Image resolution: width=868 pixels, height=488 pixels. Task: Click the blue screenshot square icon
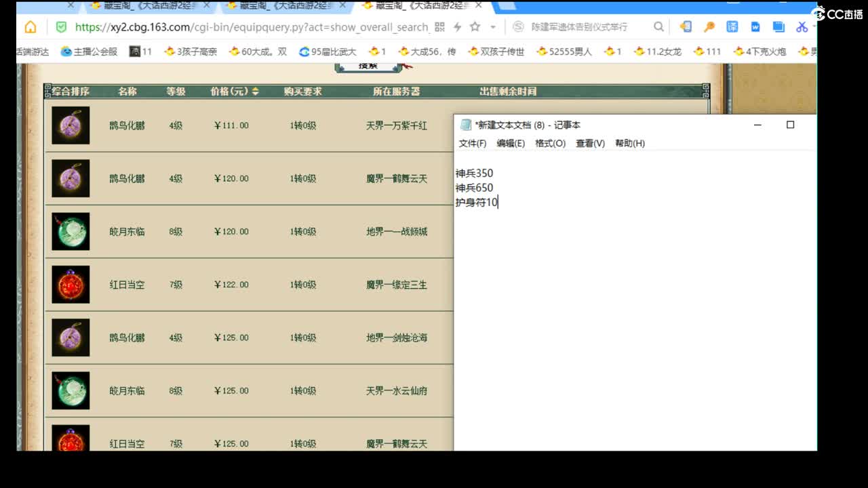[778, 27]
